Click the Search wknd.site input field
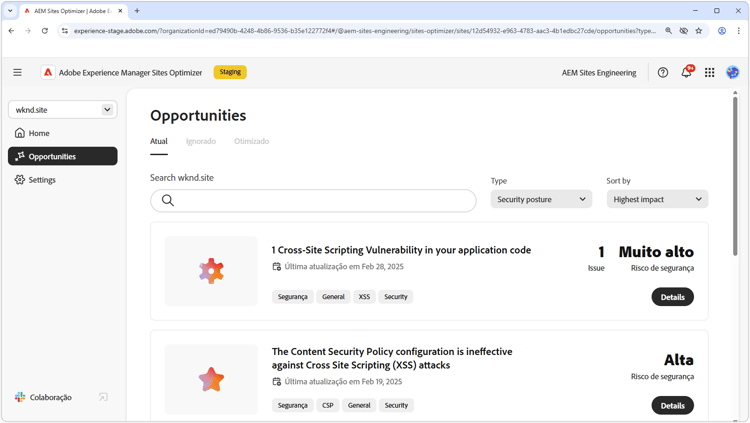The height and width of the screenshot is (423, 750). click(x=313, y=200)
